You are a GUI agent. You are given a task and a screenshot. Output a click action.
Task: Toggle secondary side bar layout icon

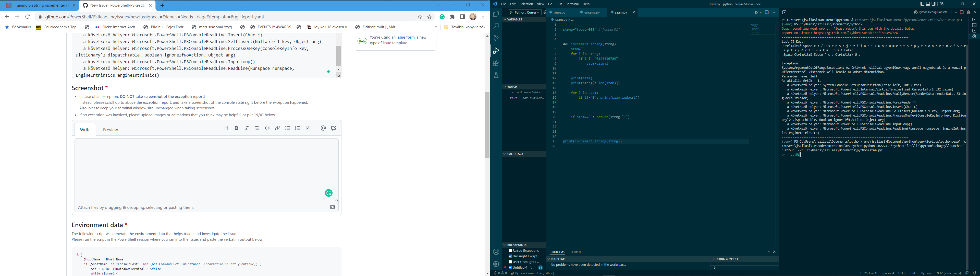(x=934, y=4)
